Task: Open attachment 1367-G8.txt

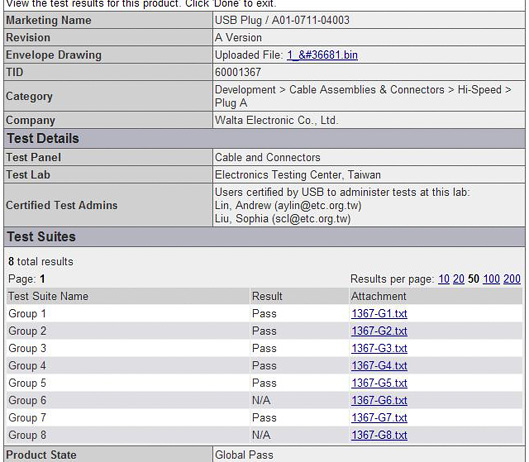Action: [379, 435]
